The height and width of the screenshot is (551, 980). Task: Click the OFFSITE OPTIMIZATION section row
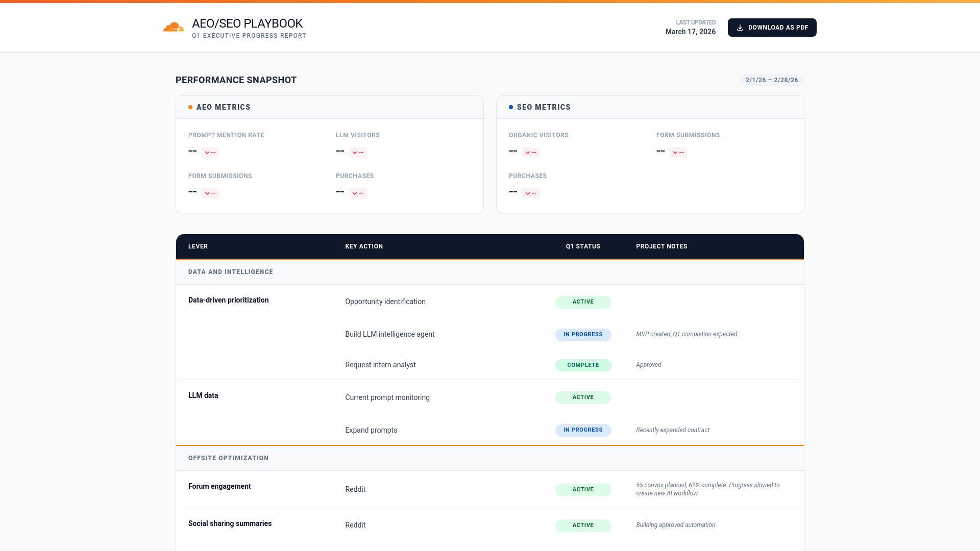pos(490,458)
